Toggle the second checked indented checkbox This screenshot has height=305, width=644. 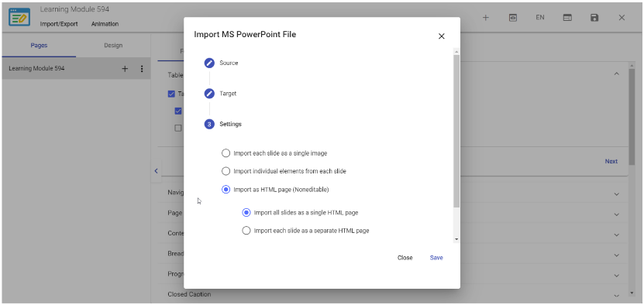(x=178, y=111)
